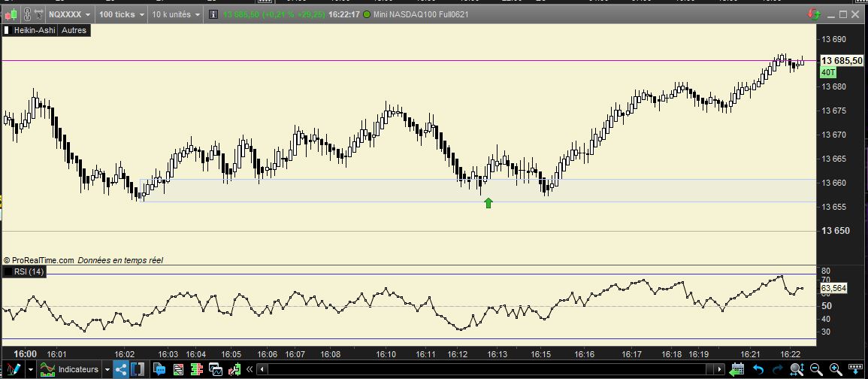Select the drawing pencil tool icon

[x=14, y=369]
